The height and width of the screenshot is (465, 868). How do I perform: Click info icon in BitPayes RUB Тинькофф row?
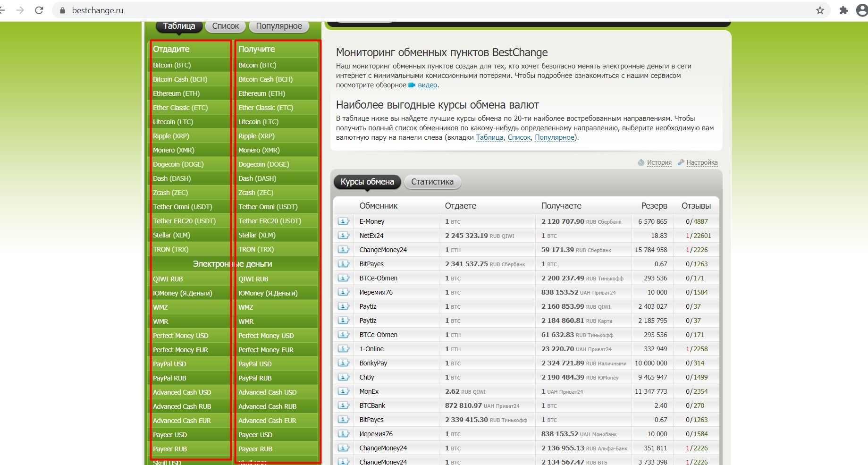pyautogui.click(x=343, y=420)
